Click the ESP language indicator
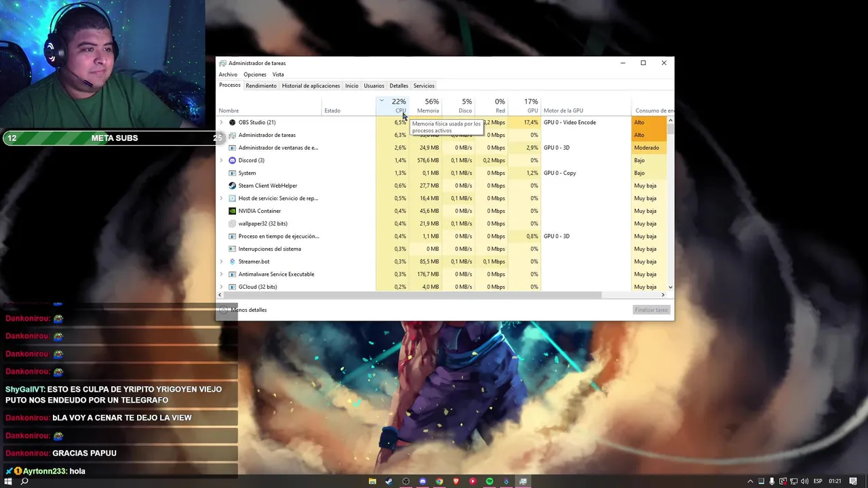The height and width of the screenshot is (488, 868). pos(818,481)
